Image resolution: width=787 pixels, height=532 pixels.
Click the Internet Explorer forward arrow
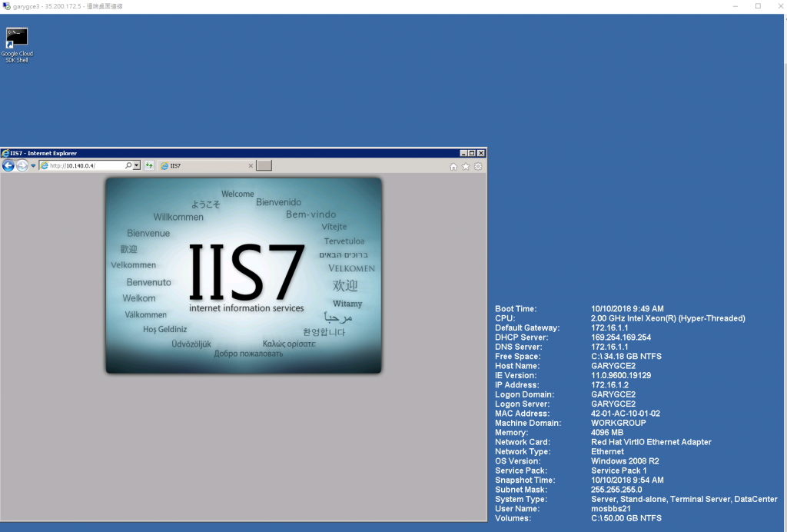click(x=22, y=165)
